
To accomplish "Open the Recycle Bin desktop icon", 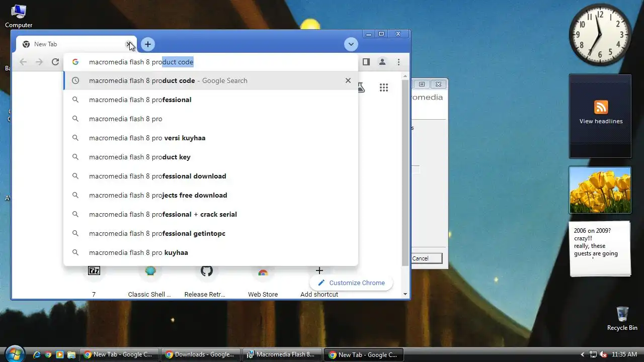I will pyautogui.click(x=622, y=319).
